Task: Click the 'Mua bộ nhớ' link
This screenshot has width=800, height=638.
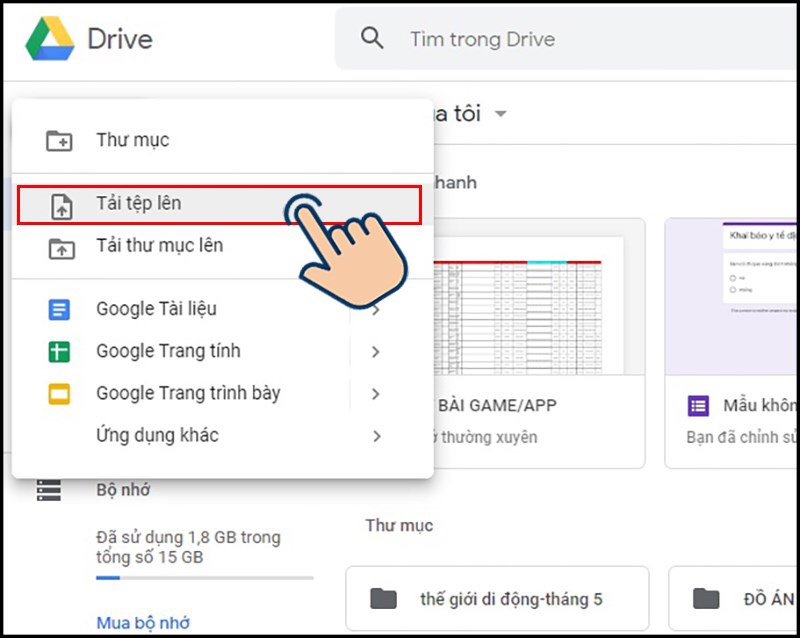Action: tap(143, 623)
